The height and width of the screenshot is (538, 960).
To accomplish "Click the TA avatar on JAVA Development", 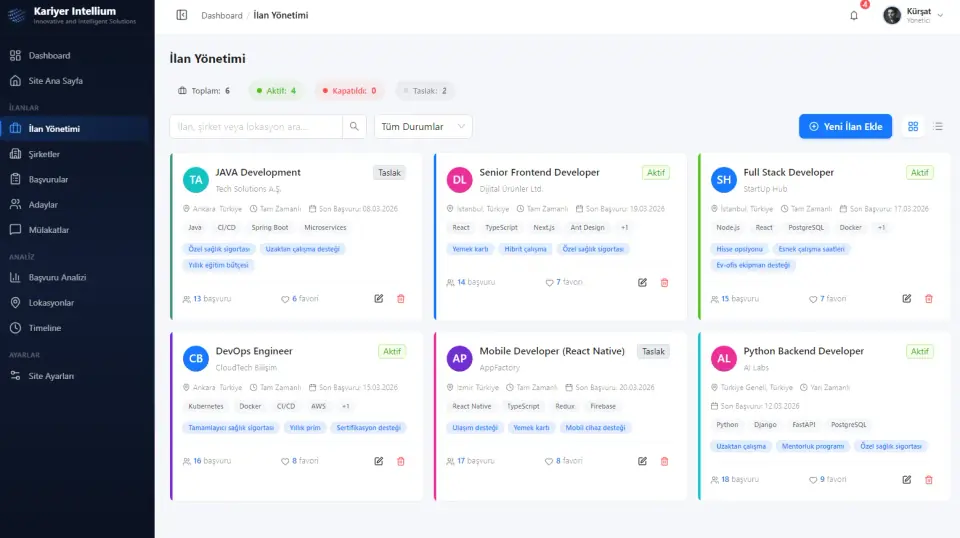I will coord(196,180).
